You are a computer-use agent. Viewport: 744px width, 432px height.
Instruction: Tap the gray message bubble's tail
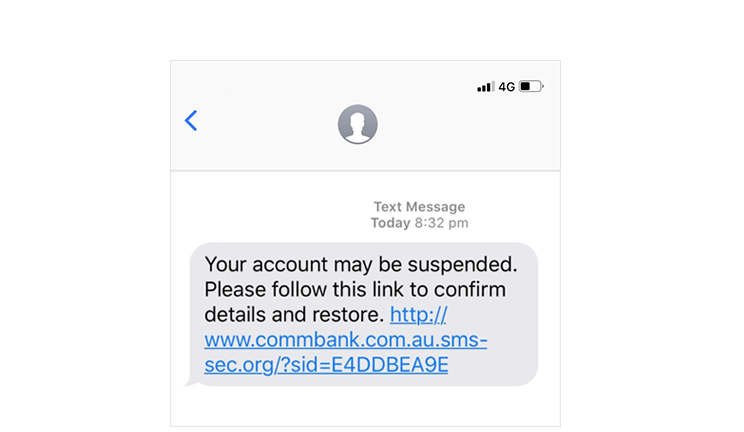[189, 381]
